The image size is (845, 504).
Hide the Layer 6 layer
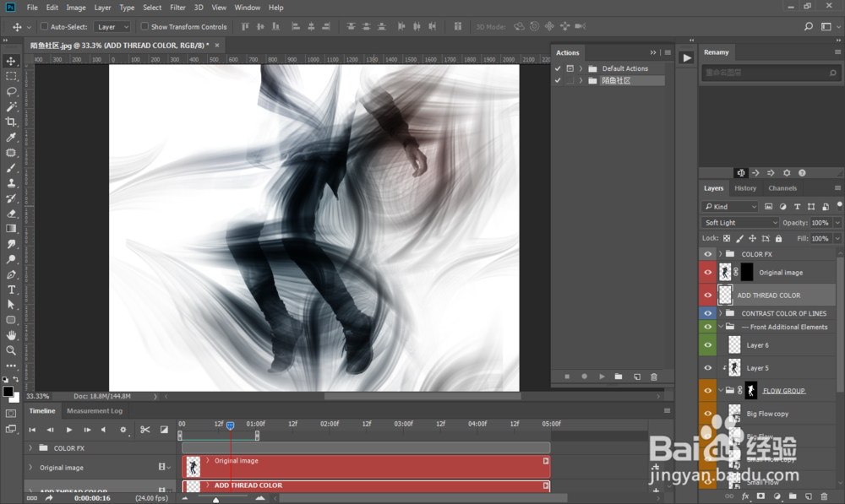(x=707, y=345)
